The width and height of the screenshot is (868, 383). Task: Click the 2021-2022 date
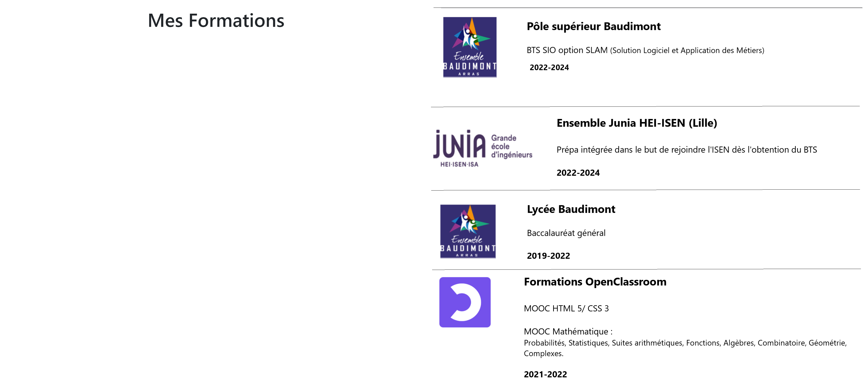[545, 374]
